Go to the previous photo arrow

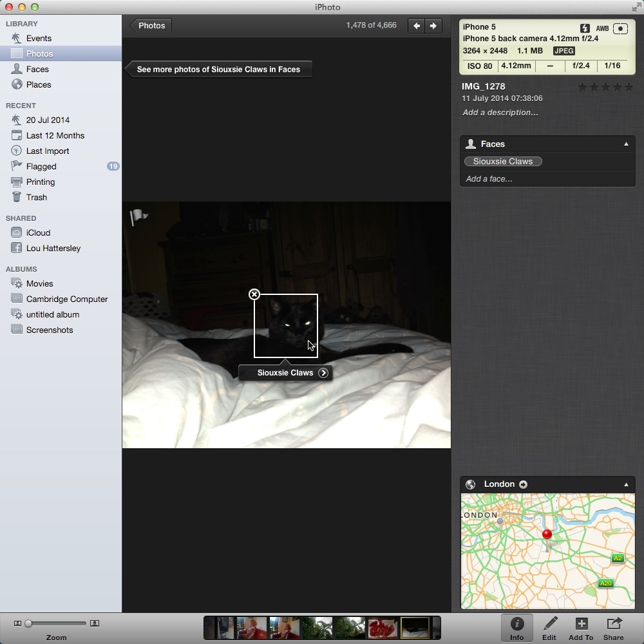coord(416,26)
